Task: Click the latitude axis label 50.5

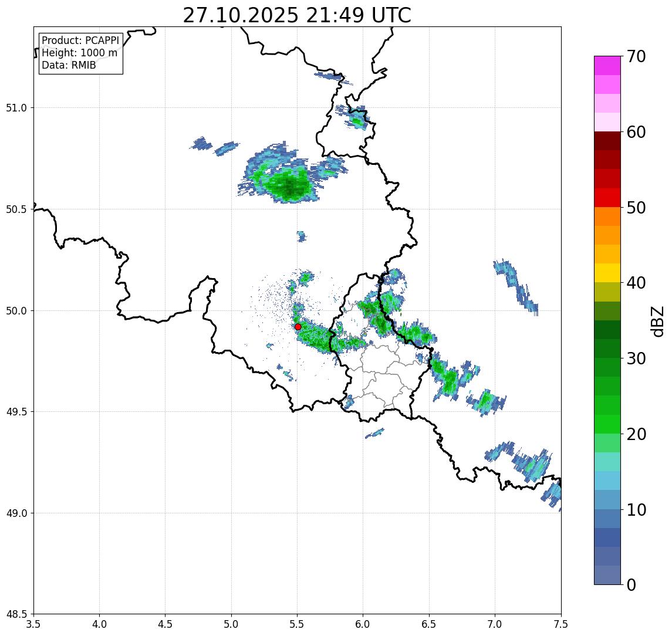Action: (16, 209)
